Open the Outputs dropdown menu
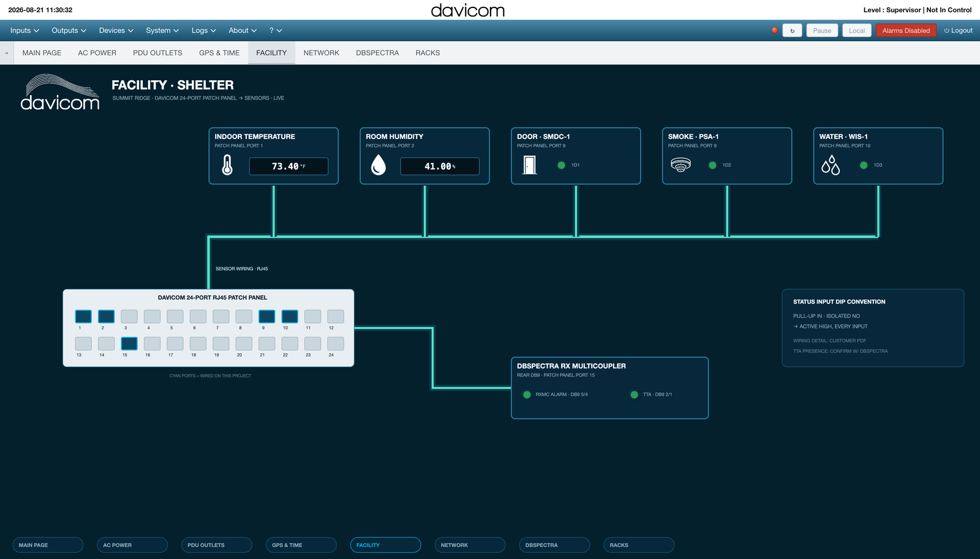 69,31
